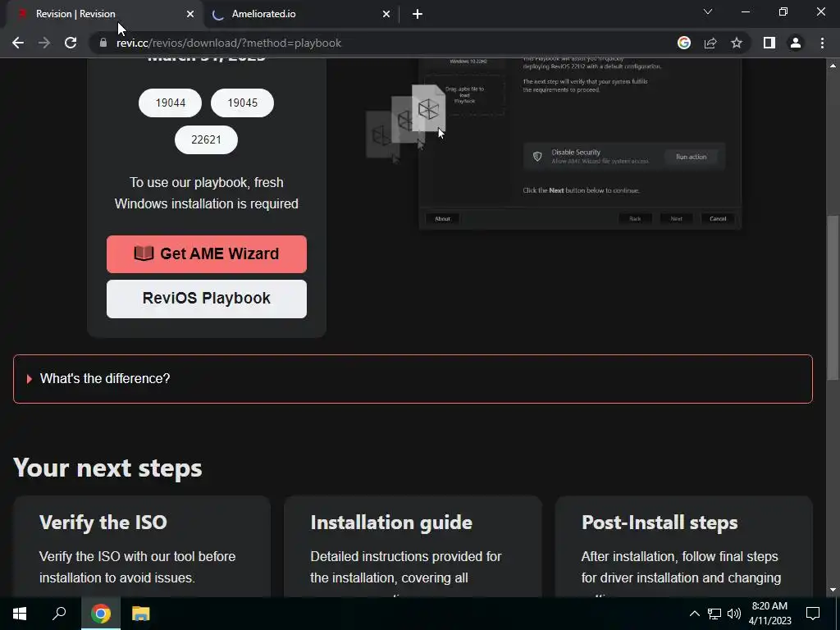840x630 pixels.
Task: View site info via padlock icon
Action: [103, 43]
